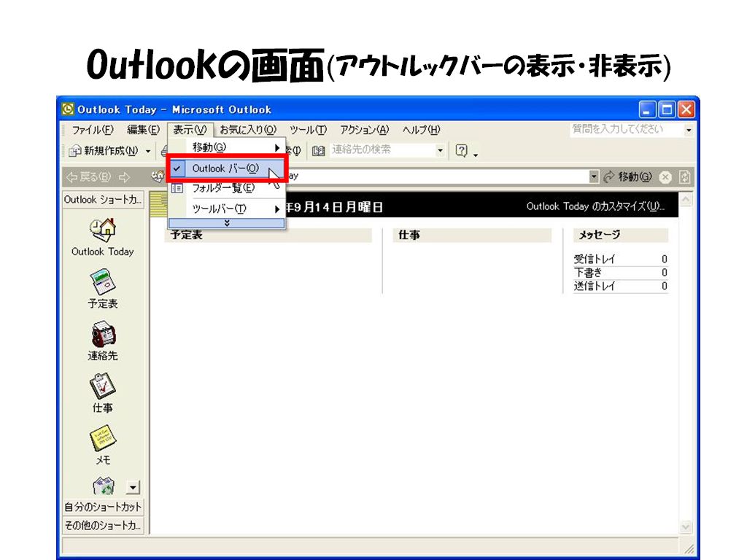This screenshot has height=560, width=747.
Task: Open the Outlook Today shortcut icon
Action: pyautogui.click(x=102, y=230)
